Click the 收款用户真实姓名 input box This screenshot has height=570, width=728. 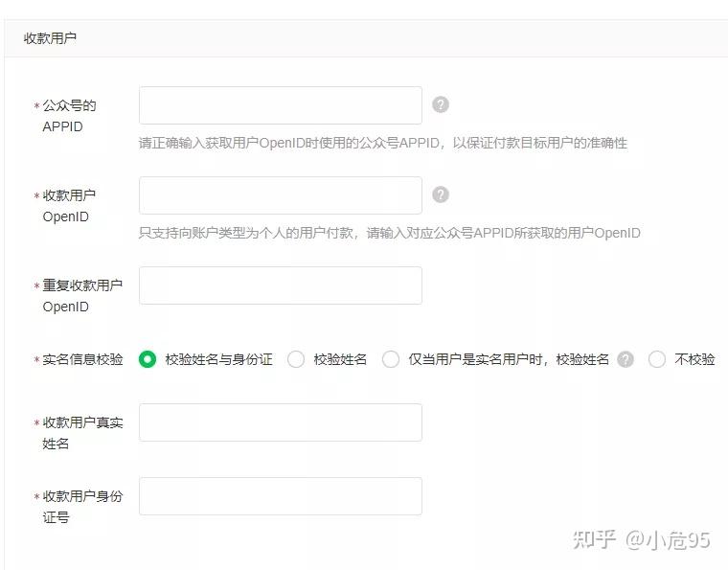tap(280, 422)
